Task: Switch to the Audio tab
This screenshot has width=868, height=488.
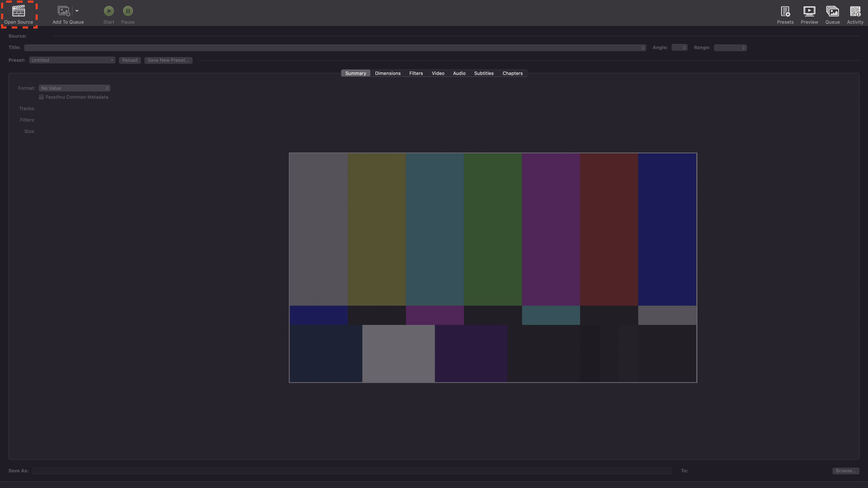Action: click(x=459, y=73)
